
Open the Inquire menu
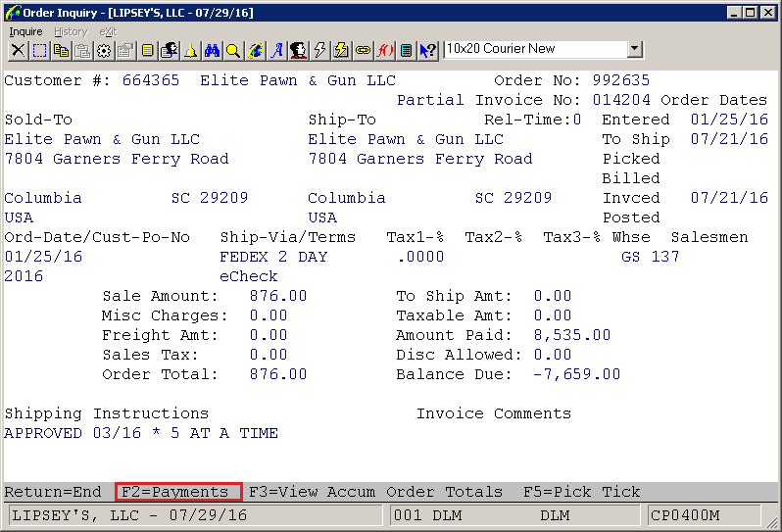tap(25, 31)
